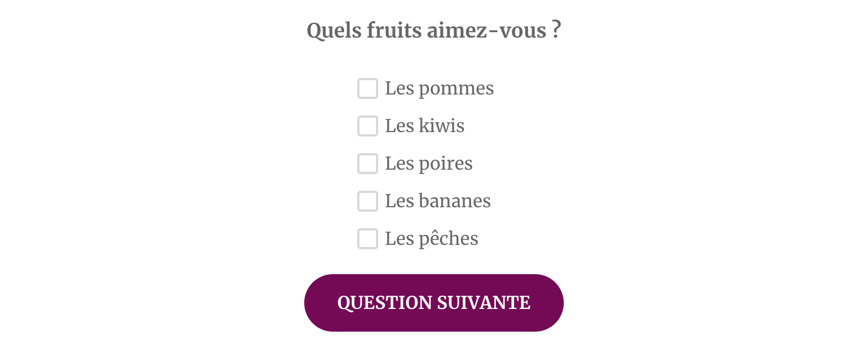Click the 'Les kiwis' label text
The width and height of the screenshot is (868, 346).
click(425, 126)
